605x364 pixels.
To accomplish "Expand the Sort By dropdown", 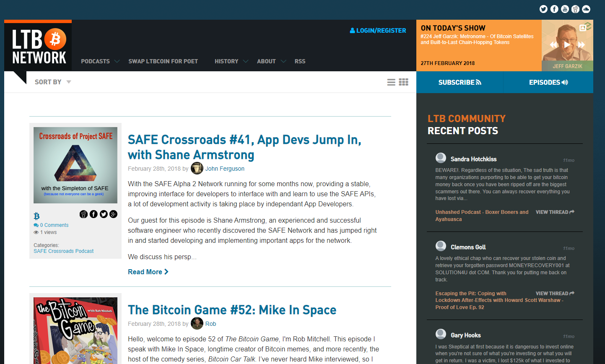I will tap(53, 82).
